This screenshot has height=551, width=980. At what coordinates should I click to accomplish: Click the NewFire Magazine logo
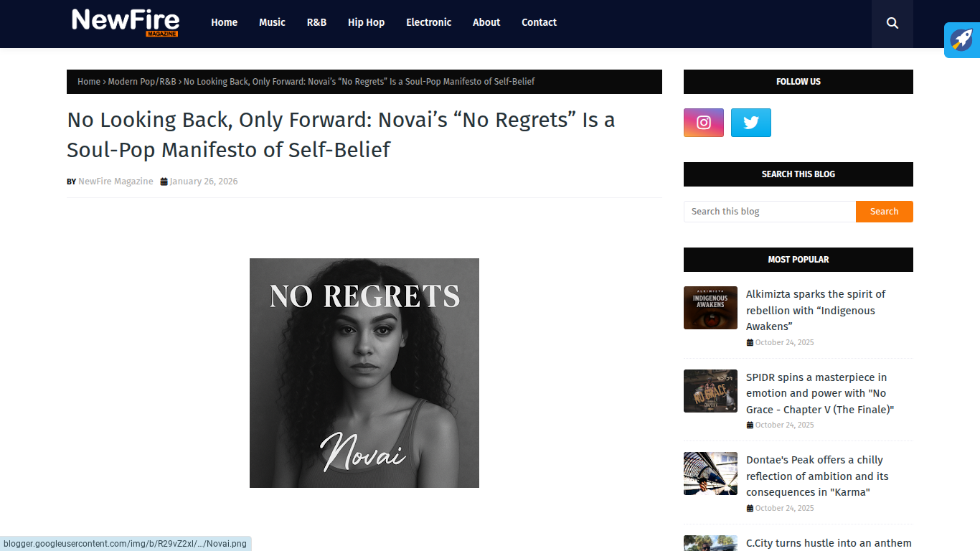126,22
